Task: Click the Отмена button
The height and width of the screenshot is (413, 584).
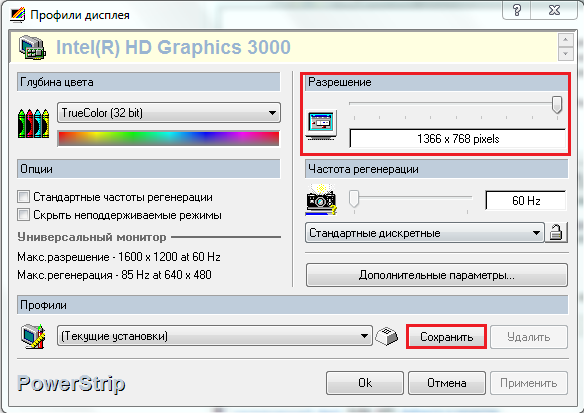Action: (447, 382)
